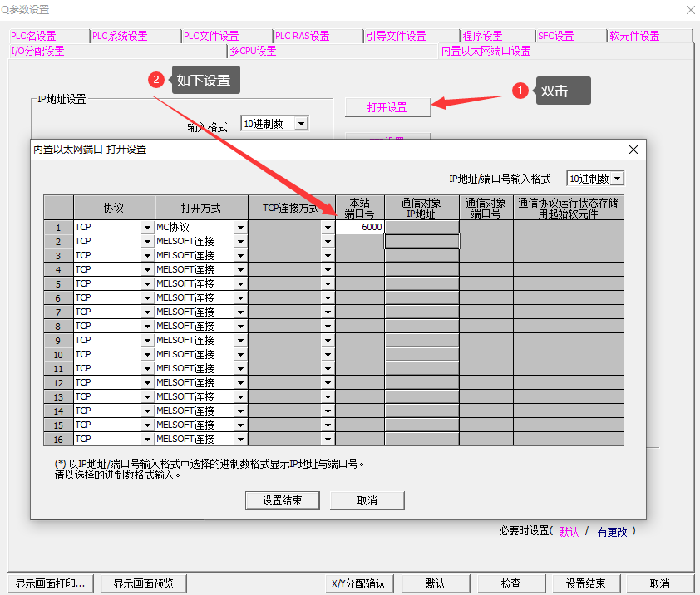
Task: Close the 内置以太网端口 打开设置 dialog
Action: [x=633, y=150]
